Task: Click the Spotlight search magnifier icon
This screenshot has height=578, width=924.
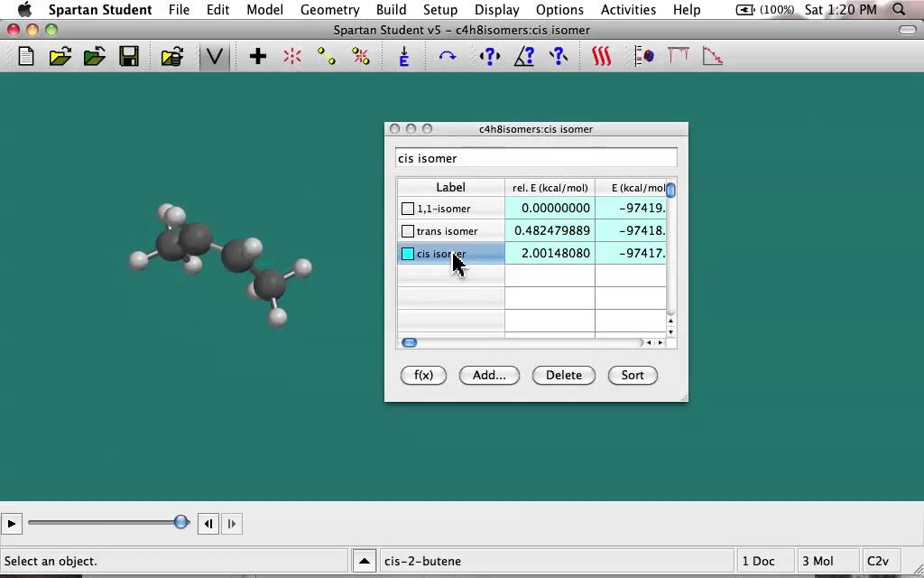Action: (x=899, y=9)
